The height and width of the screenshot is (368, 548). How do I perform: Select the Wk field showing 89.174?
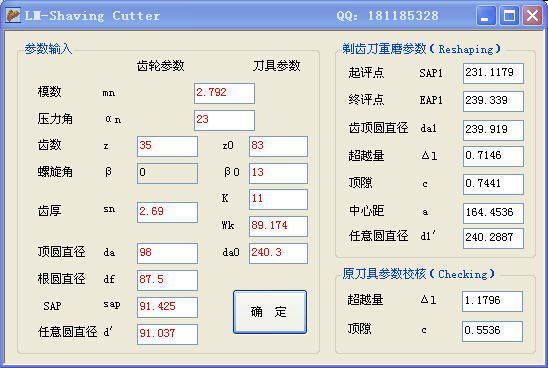279,226
